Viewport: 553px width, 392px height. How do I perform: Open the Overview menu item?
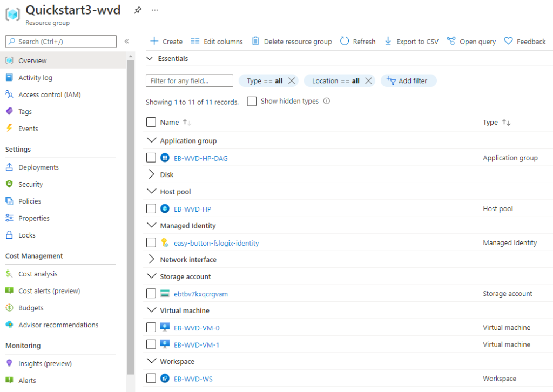63,60
